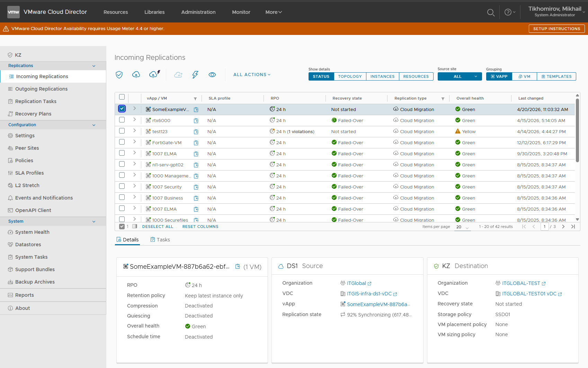Open the vApp / VM column filter icon
Image resolution: width=588 pixels, height=368 pixels.
tap(195, 99)
